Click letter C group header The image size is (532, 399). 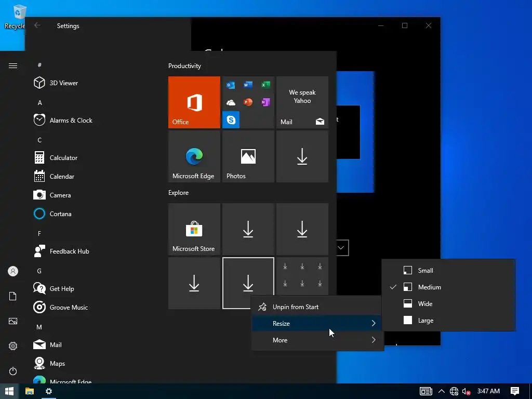39,140
